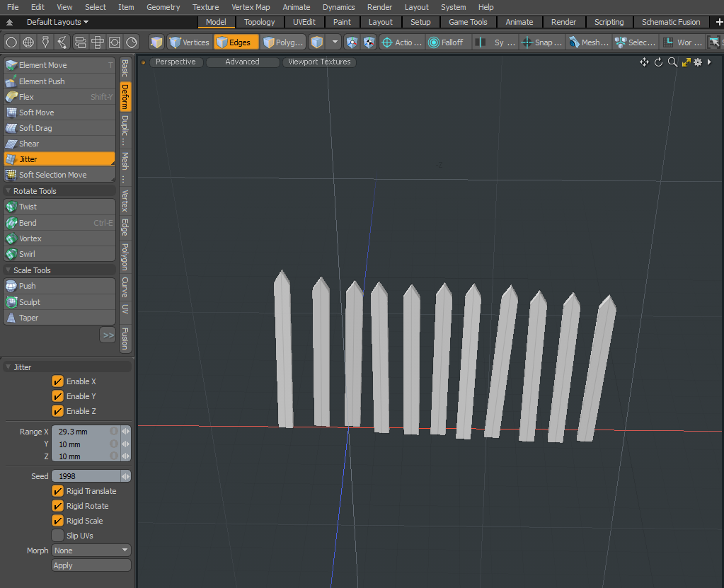724x588 pixels.
Task: Open the Viewport Textures shading button
Action: coord(319,62)
